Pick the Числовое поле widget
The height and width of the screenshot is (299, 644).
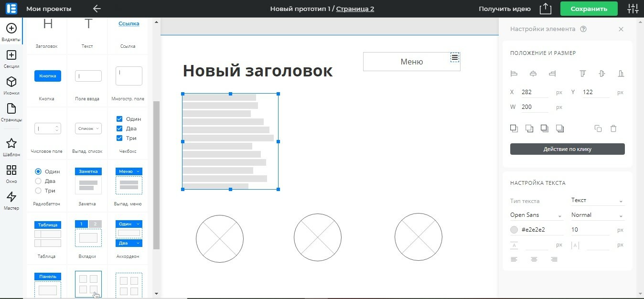(48, 133)
